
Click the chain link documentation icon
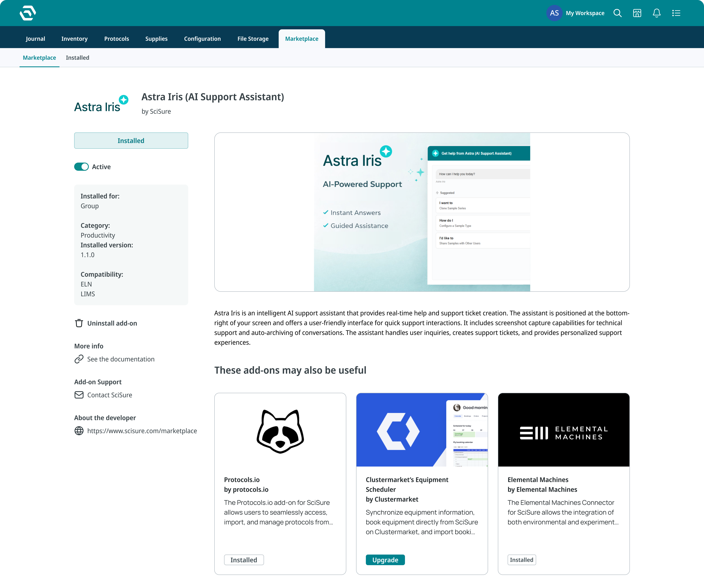(x=79, y=359)
